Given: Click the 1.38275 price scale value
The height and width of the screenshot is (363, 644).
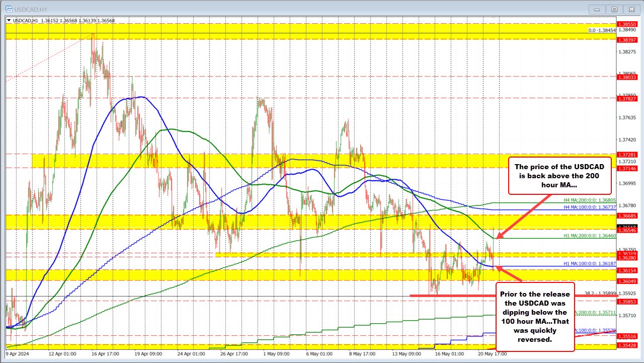Looking at the screenshot, I should click(x=628, y=51).
